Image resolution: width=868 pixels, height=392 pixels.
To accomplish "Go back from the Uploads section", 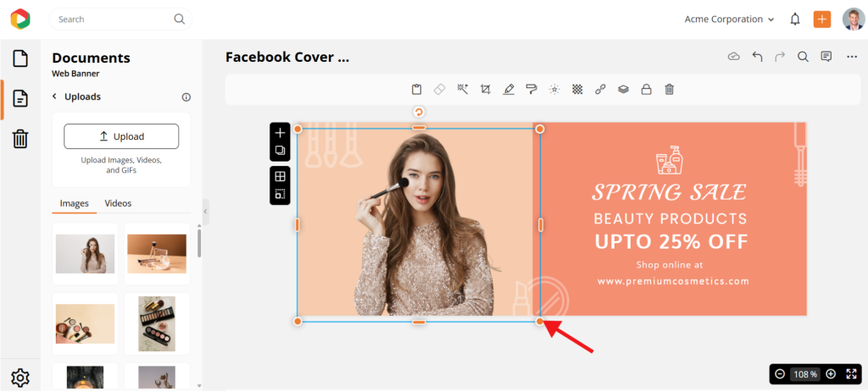I will tap(55, 97).
